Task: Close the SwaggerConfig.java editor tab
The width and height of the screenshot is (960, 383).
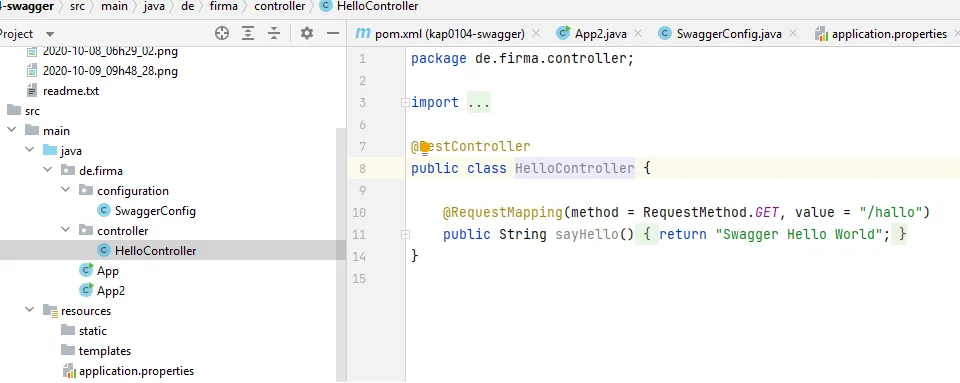Action: pyautogui.click(x=793, y=34)
